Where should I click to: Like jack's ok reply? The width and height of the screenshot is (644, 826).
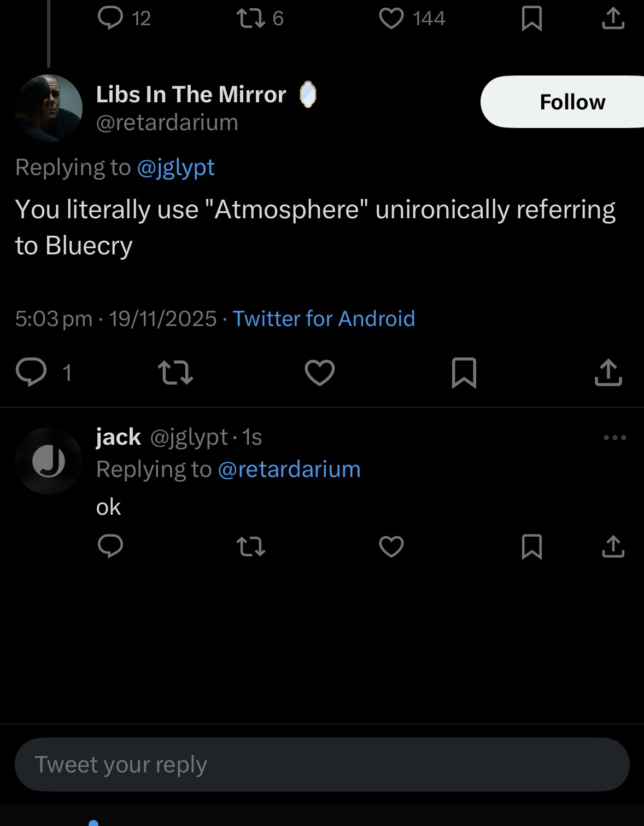pos(391,546)
